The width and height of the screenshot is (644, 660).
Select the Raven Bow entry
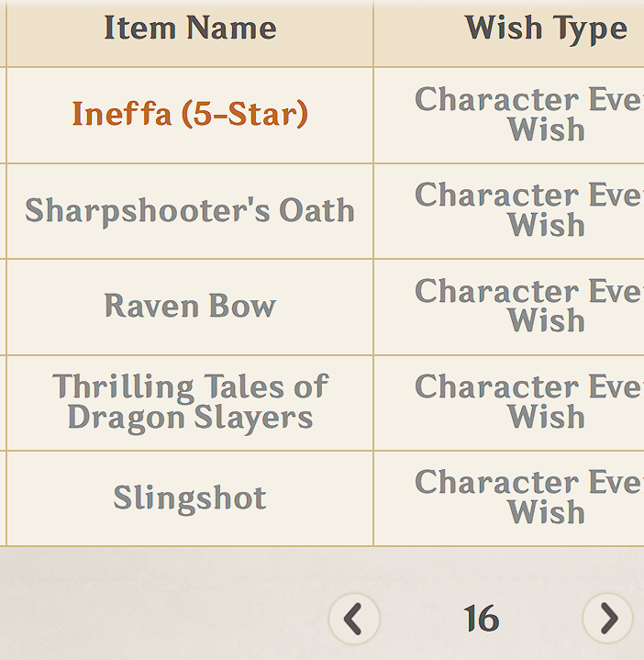190,306
